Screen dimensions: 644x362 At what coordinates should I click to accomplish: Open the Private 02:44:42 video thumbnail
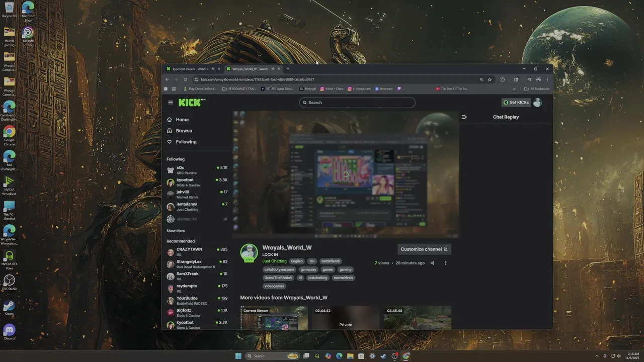[x=346, y=318]
